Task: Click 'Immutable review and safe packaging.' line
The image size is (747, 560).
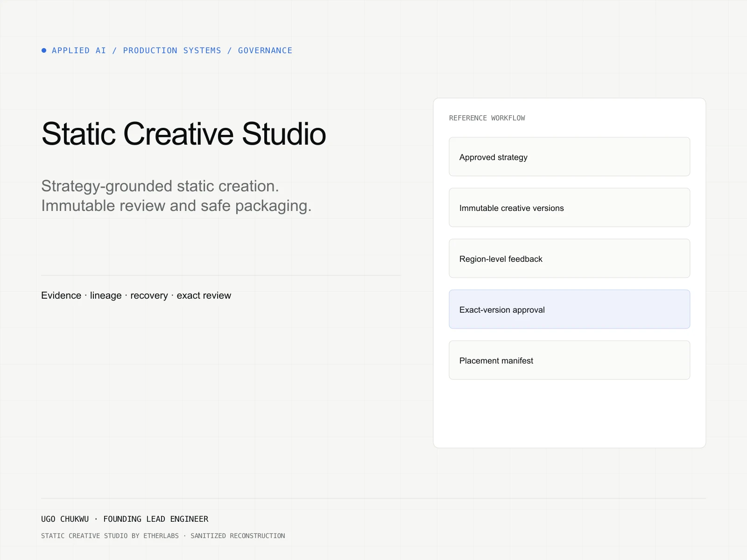Action: (x=176, y=206)
